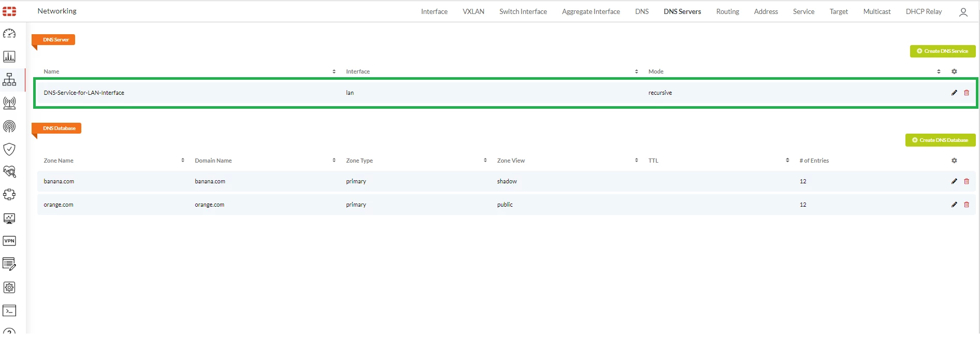Open the wireless antenna sidebar icon
This screenshot has width=980, height=347.
9,103
